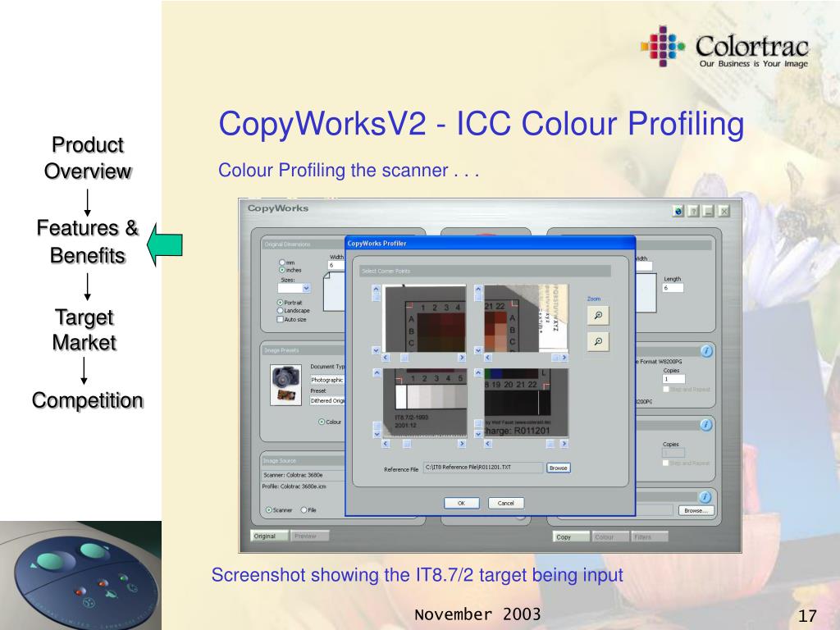
Task: Select File as image source
Action: (x=304, y=510)
